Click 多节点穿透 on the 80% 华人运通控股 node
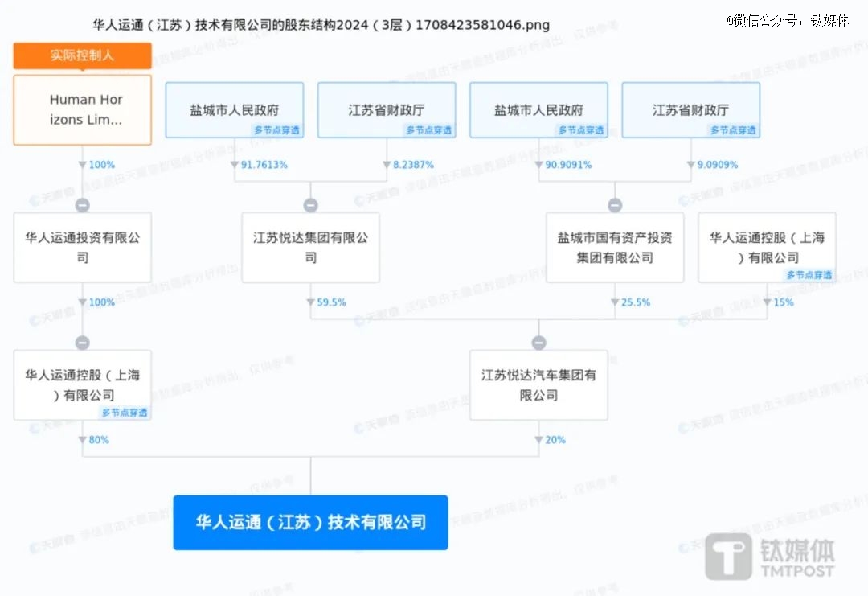Image resolution: width=868 pixels, height=596 pixels. point(125,412)
